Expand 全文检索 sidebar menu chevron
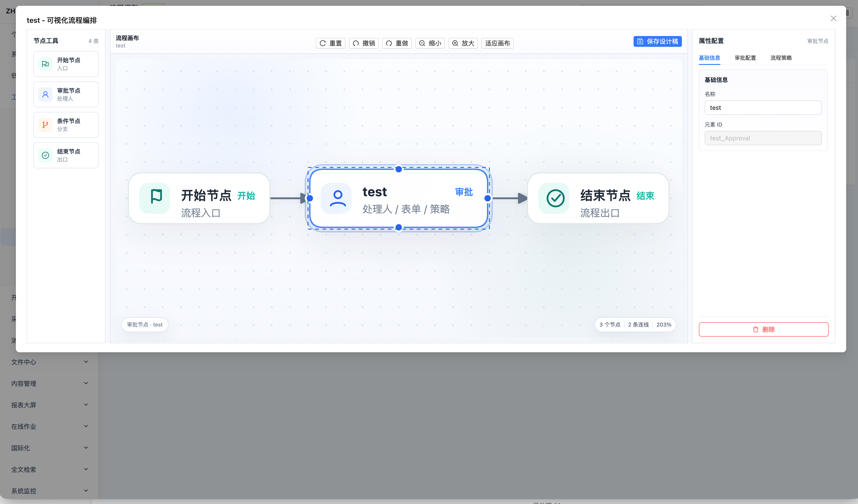This screenshot has width=858, height=504. (86, 469)
